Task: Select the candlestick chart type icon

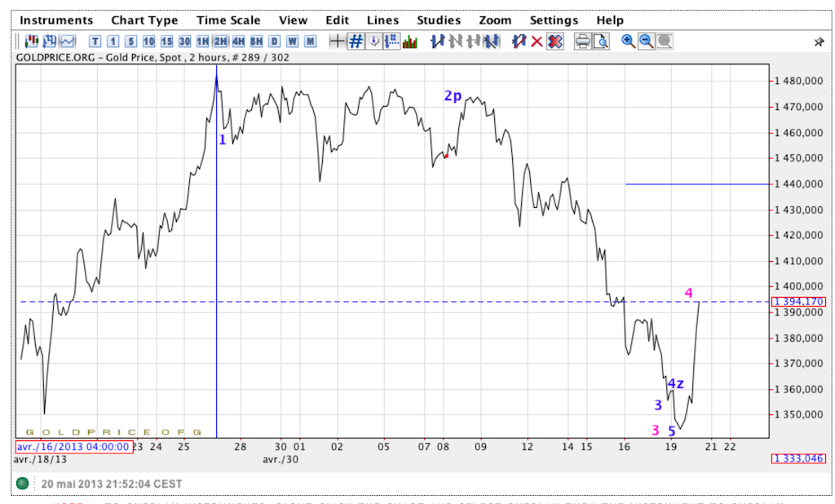Action: 32,42
